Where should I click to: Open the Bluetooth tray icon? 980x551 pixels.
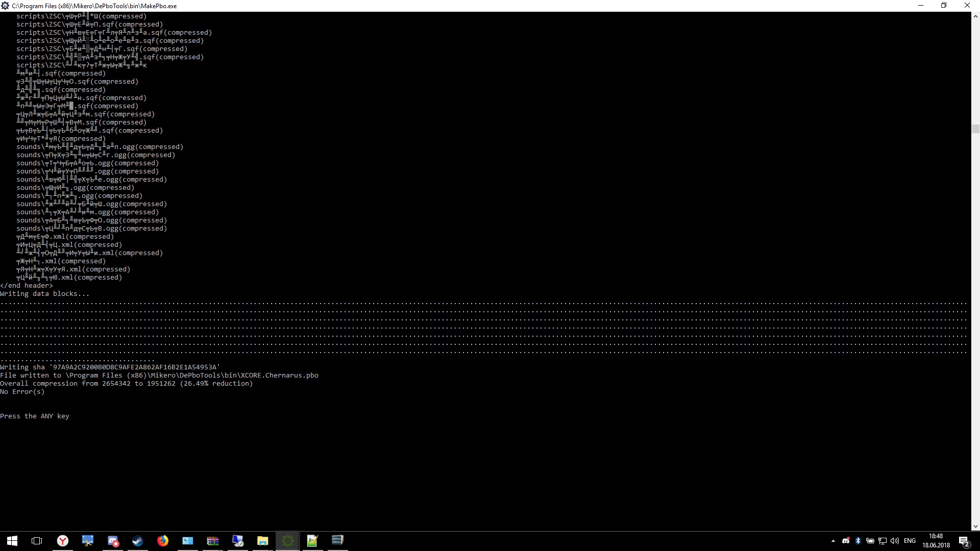click(858, 541)
